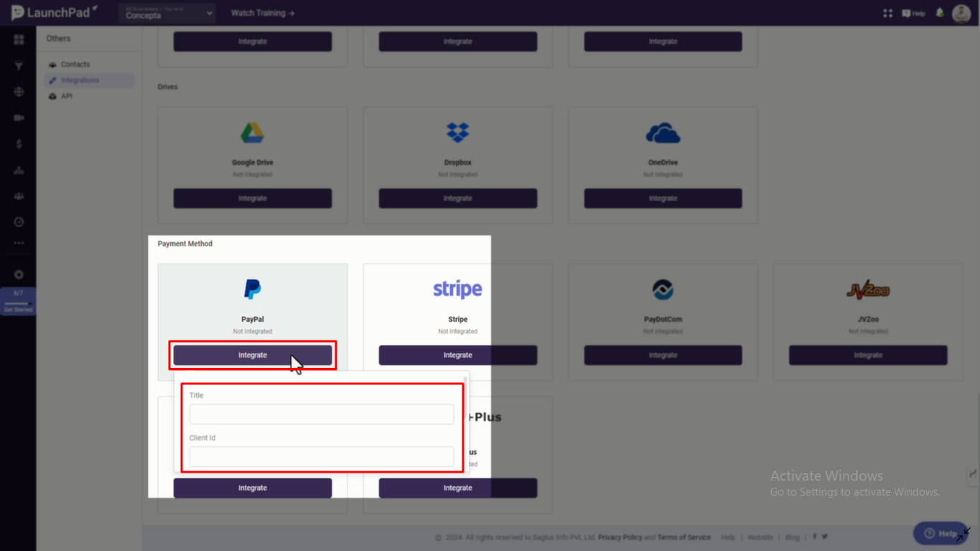
Task: Select Integrations in the Others menu
Action: pyautogui.click(x=89, y=80)
